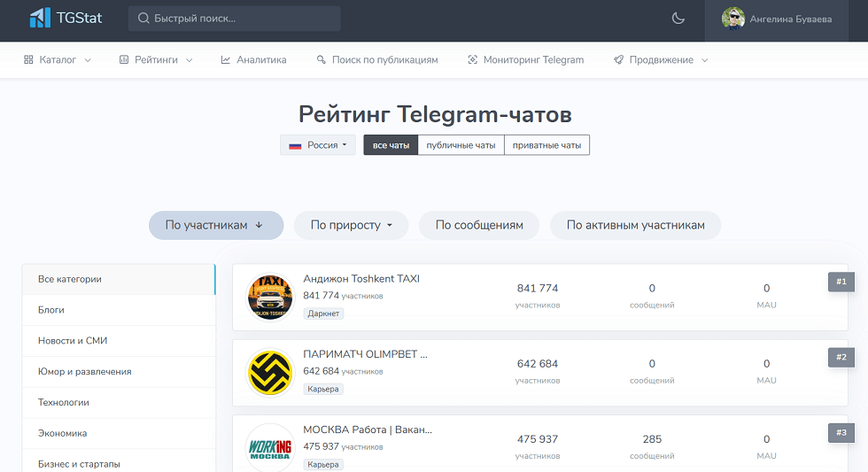The image size is (868, 472).
Task: Focus the 'Быстрый поиск' search field
Action: pos(239,19)
